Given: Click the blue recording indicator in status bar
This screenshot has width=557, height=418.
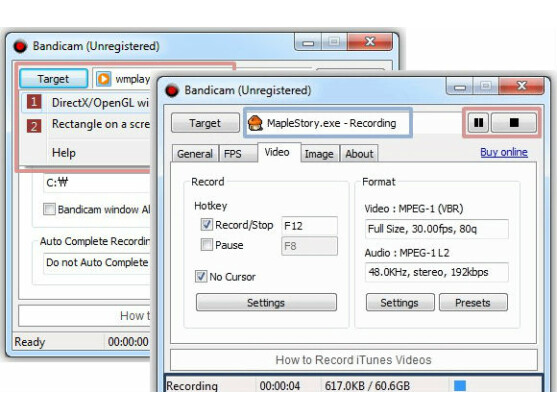Looking at the screenshot, I should pyautogui.click(x=460, y=385).
